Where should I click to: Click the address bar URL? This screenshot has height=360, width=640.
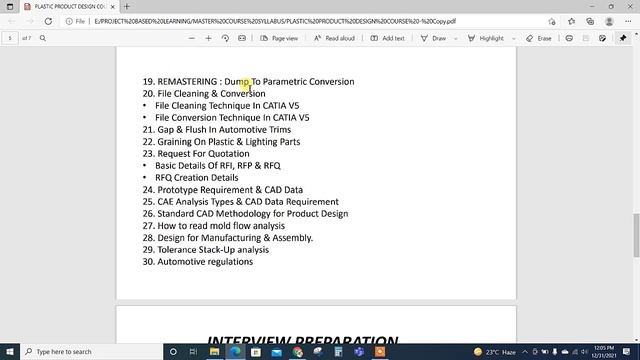tap(275, 21)
